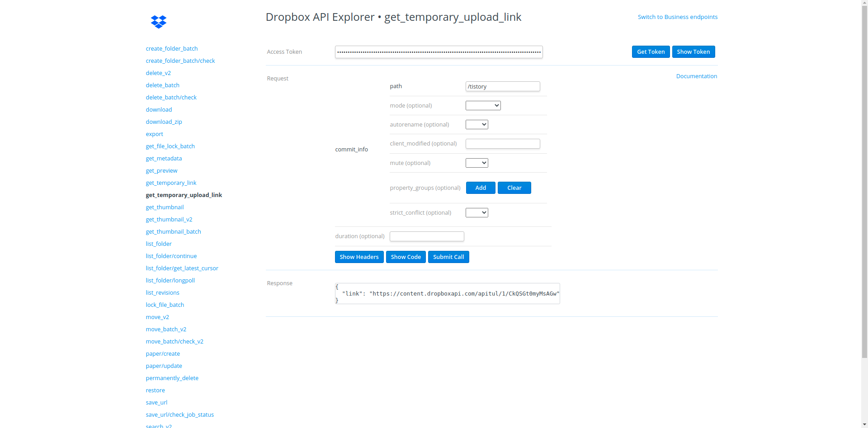Clear the property_groups list

(514, 188)
